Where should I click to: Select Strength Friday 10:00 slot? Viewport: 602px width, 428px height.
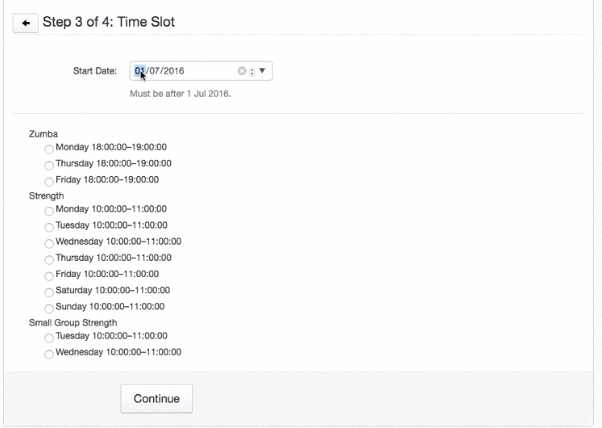click(49, 275)
